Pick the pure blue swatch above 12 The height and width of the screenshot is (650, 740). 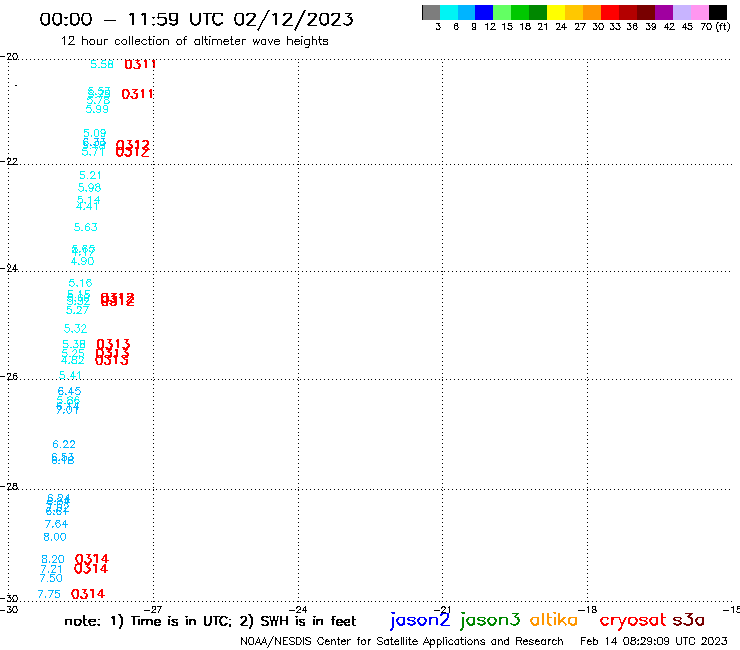484,12
